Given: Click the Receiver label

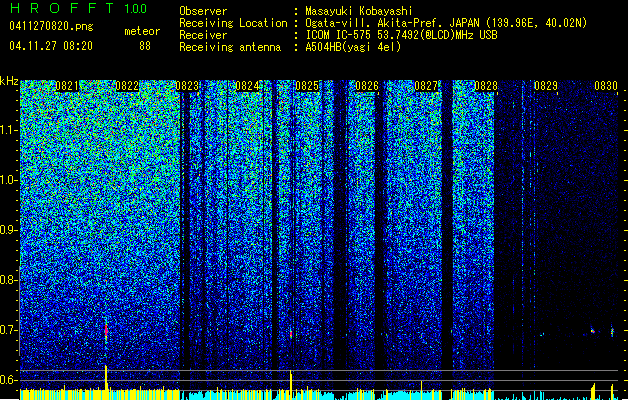Looking at the screenshot, I should 203,35.
